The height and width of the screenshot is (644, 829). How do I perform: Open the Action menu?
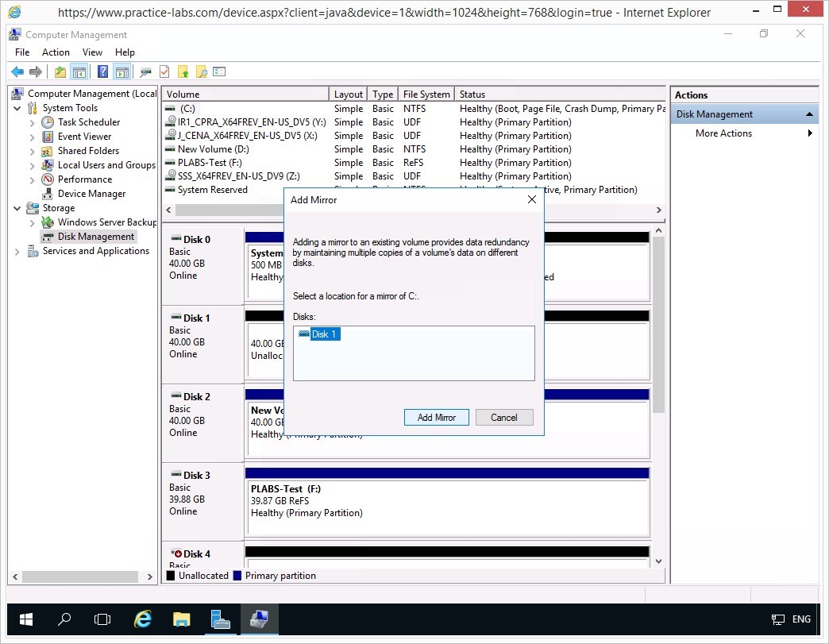click(56, 52)
